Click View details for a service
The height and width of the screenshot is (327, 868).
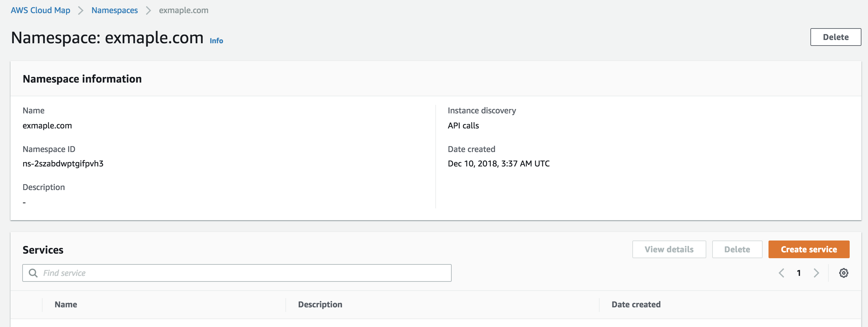coord(669,249)
